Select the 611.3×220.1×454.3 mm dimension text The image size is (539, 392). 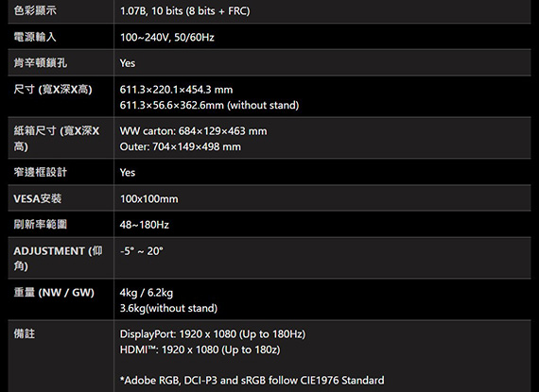[x=176, y=90]
